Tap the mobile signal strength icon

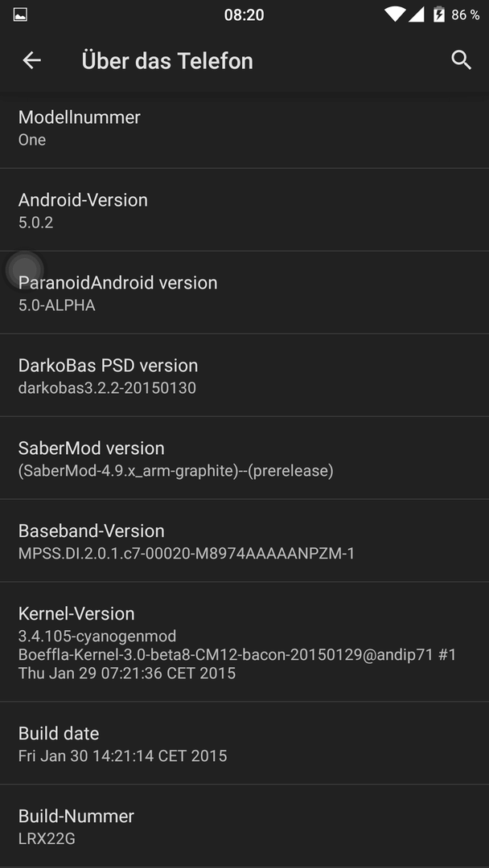coord(417,14)
